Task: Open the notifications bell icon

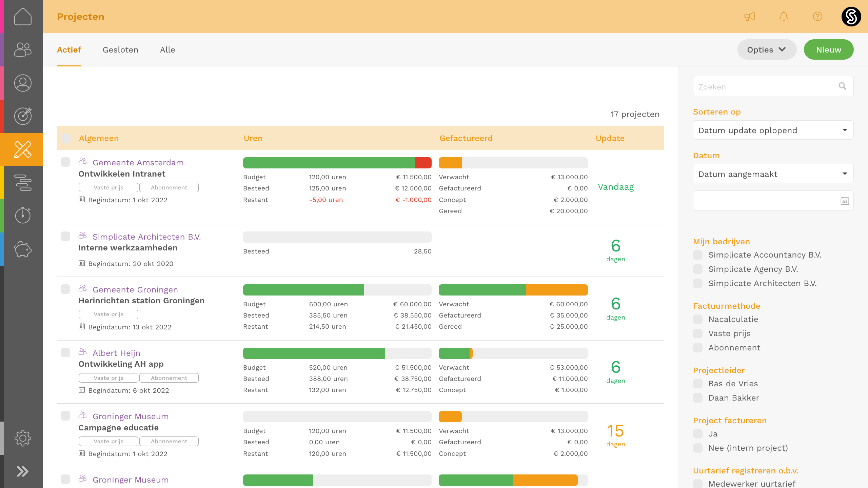Action: 784,16
